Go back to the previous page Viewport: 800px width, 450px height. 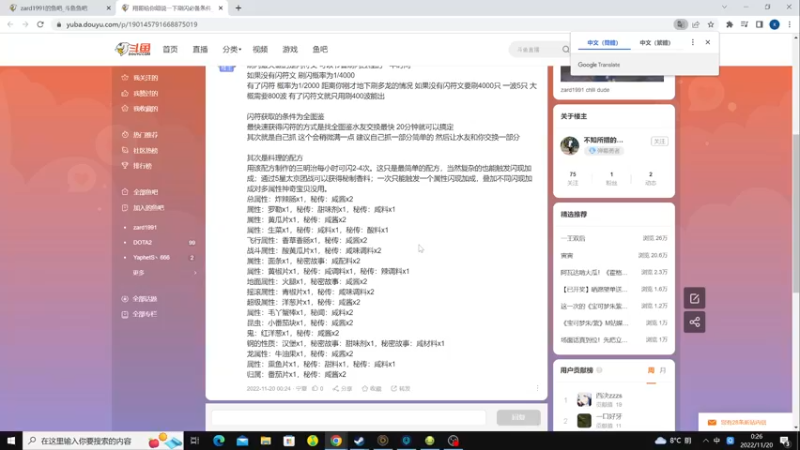click(x=10, y=24)
